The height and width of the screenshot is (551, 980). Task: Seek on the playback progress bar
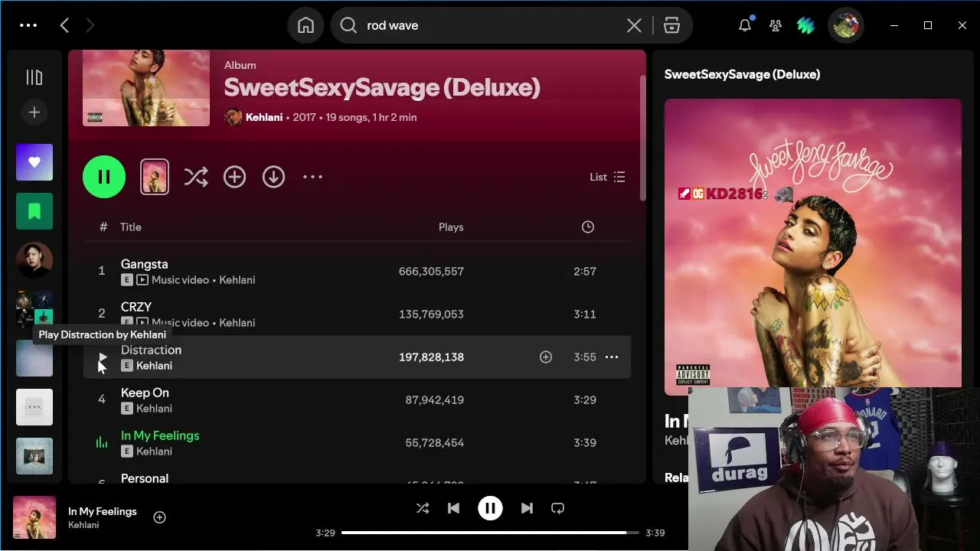point(490,533)
